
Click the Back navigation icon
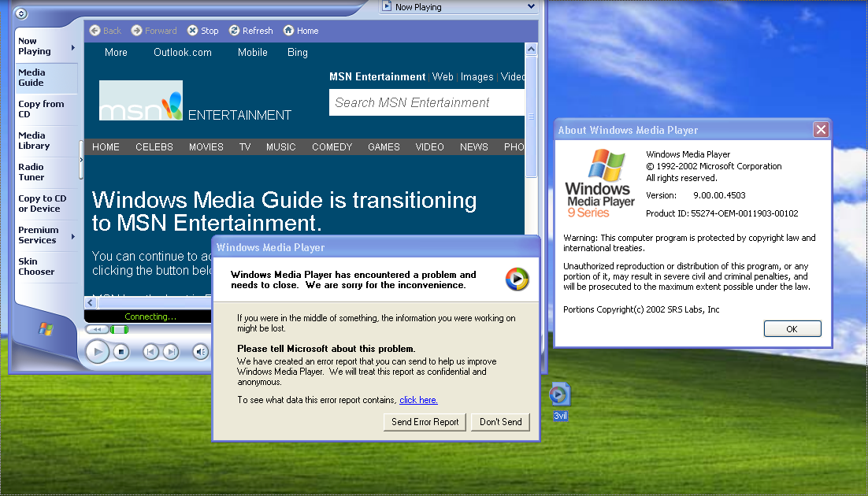95,31
